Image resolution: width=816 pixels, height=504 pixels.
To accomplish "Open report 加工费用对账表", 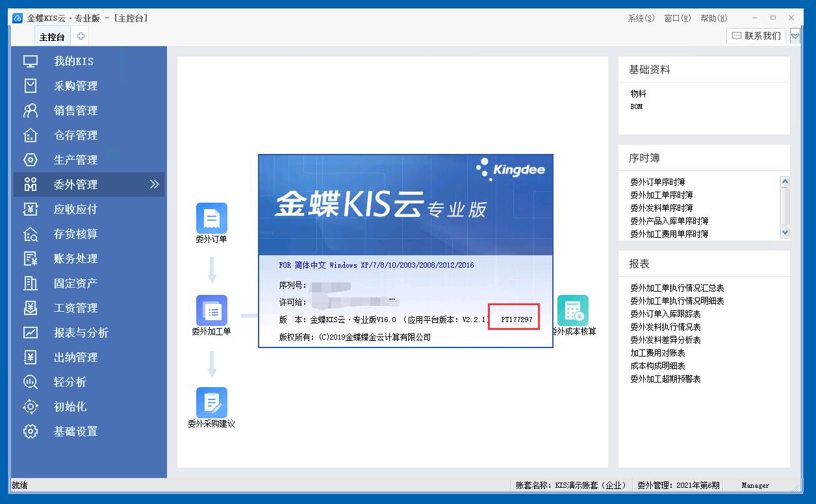I will tap(657, 353).
